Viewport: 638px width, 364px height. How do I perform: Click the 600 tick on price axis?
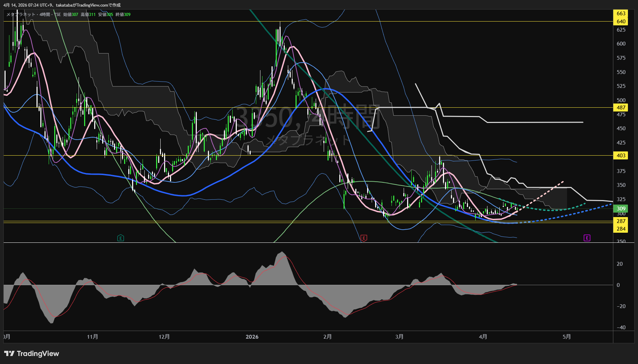pos(621,44)
